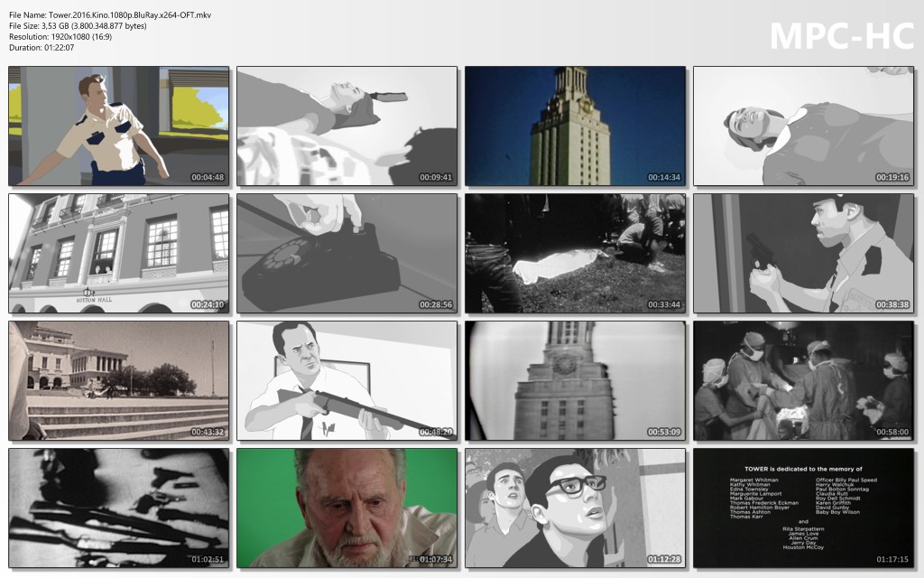Open the surgeons operating room thumbnail
This screenshot has height=578, width=924.
(803, 380)
